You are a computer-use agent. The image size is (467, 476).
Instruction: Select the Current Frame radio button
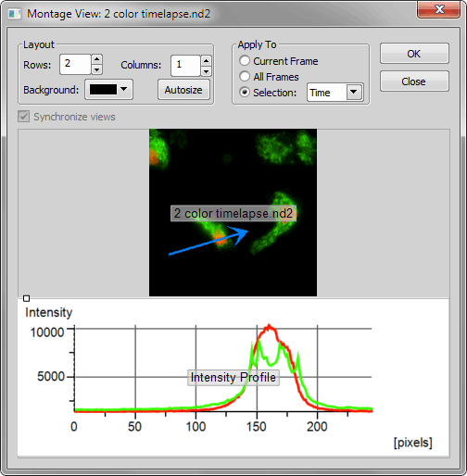[x=245, y=60]
